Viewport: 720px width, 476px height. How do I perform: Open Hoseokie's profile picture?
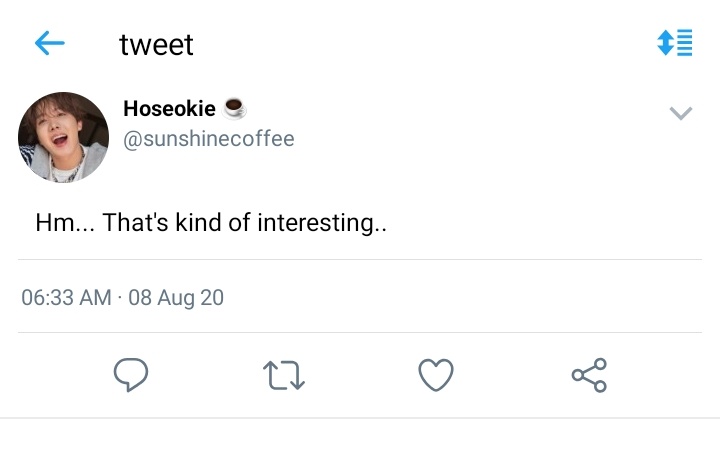(x=63, y=137)
